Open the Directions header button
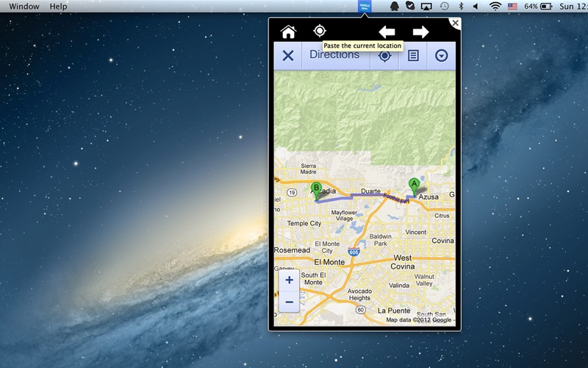 click(336, 56)
